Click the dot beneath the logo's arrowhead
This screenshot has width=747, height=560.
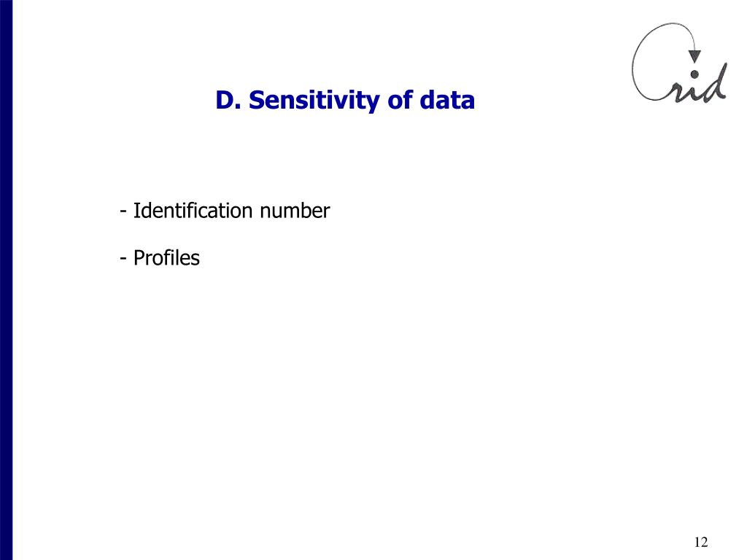tap(694, 74)
